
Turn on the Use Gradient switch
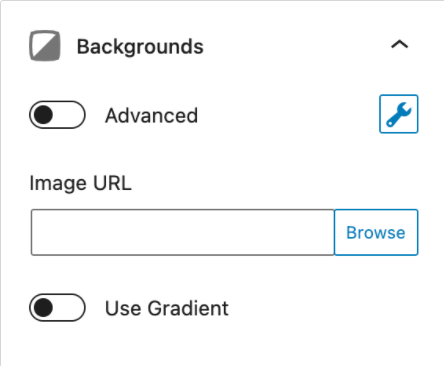pos(57,307)
